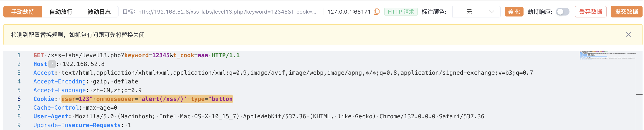Click the GET request line
Screen dimensions: 644x130
[136, 55]
